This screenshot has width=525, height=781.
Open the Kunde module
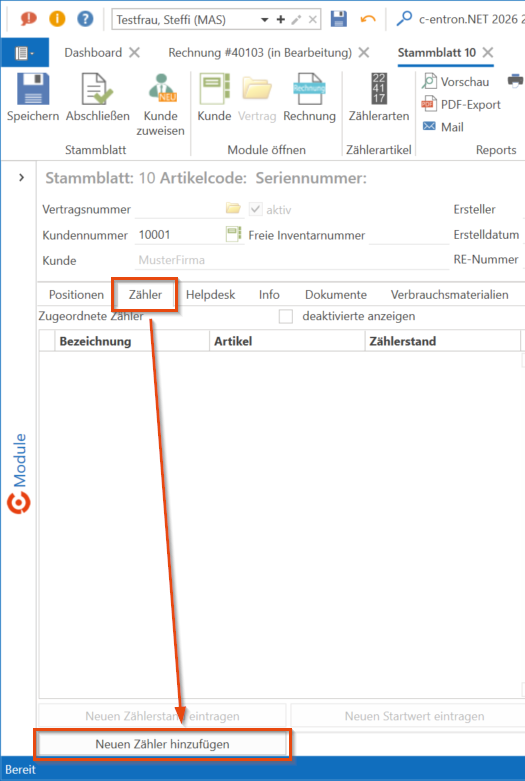pyautogui.click(x=214, y=98)
